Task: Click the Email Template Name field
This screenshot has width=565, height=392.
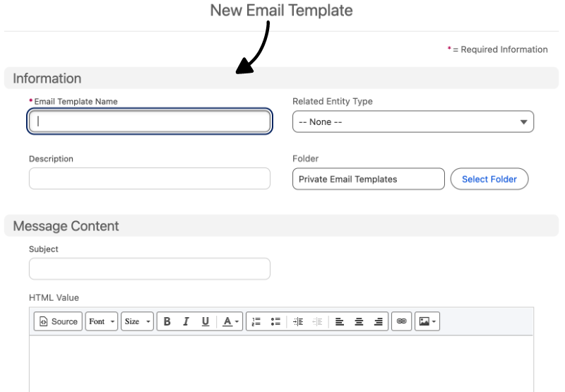Action: 150,121
